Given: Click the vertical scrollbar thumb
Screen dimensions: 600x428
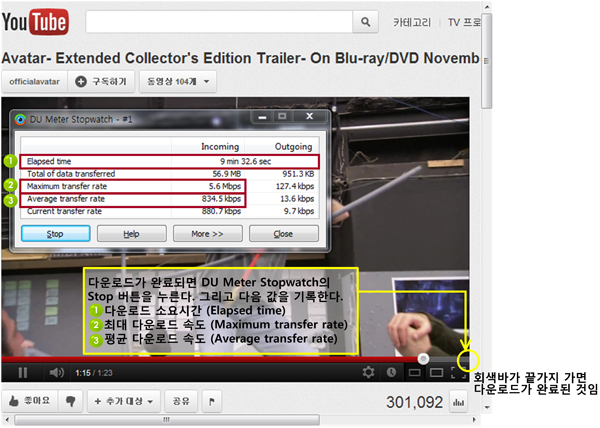Looking at the screenshot, I should (486, 61).
